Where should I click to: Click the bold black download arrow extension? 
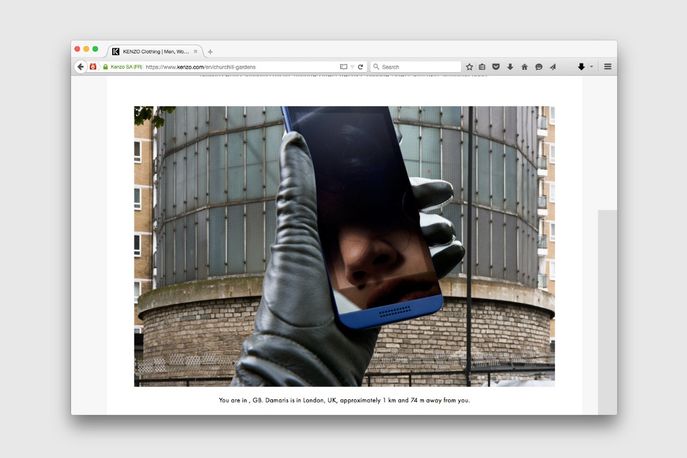(x=581, y=67)
